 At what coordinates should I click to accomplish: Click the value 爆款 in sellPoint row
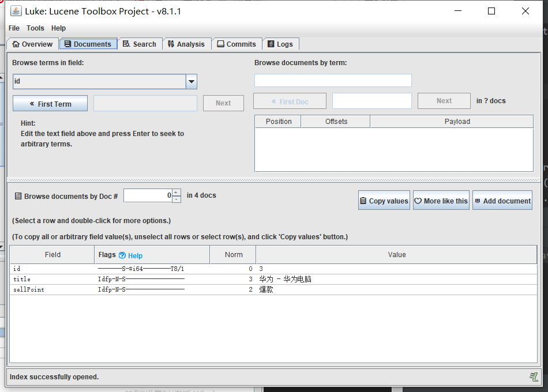click(x=266, y=289)
